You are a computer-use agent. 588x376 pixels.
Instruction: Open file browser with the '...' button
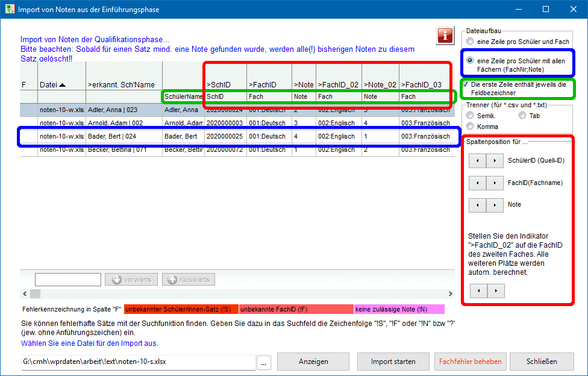[265, 362]
